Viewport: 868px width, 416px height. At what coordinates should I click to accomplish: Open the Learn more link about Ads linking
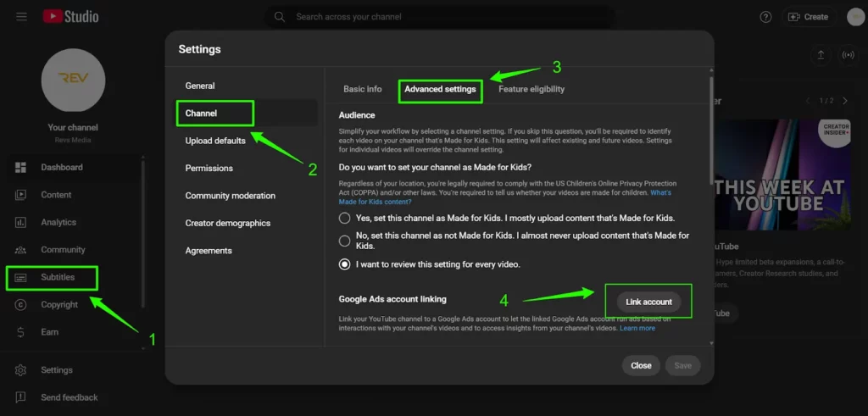pyautogui.click(x=637, y=328)
